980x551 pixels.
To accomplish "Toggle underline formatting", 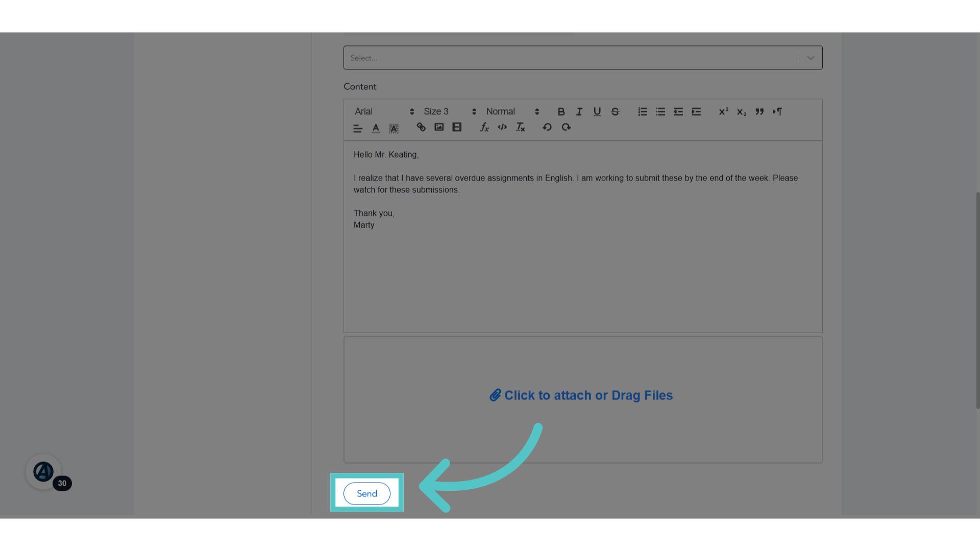I will pos(597,111).
